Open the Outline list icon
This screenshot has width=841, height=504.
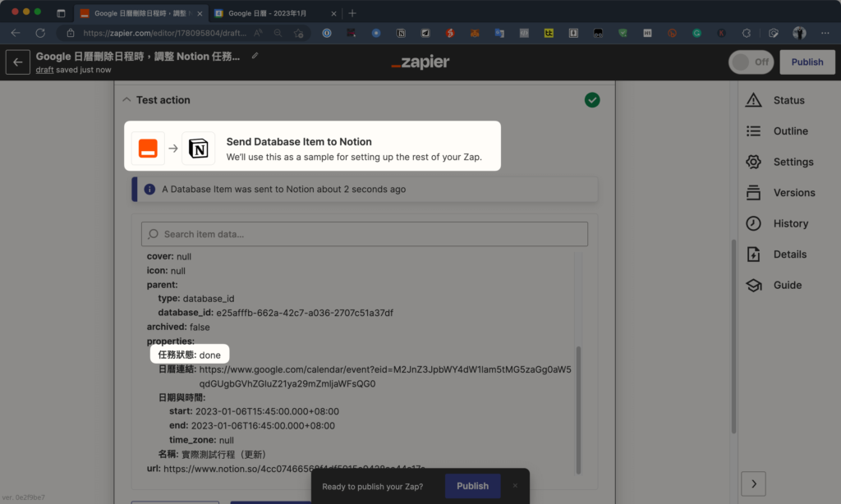point(754,131)
